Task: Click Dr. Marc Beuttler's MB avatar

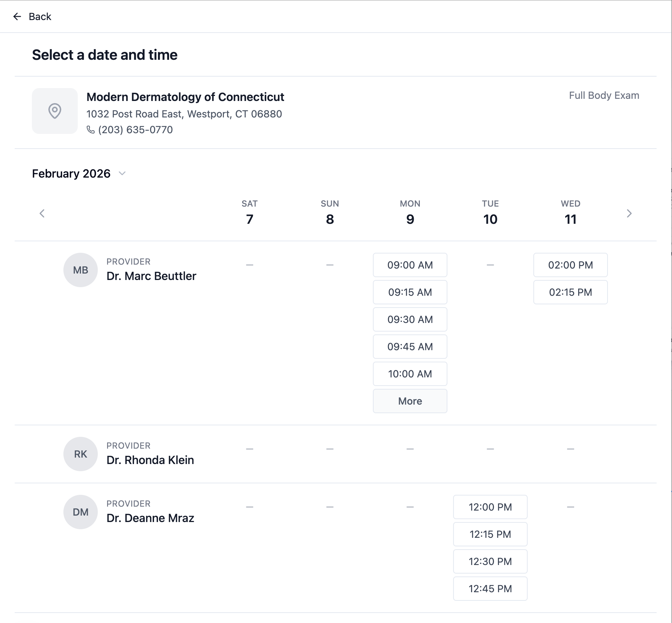Action: (80, 270)
